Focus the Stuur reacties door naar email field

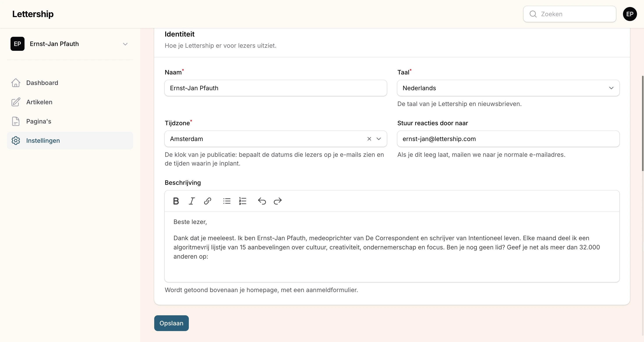coord(508,139)
